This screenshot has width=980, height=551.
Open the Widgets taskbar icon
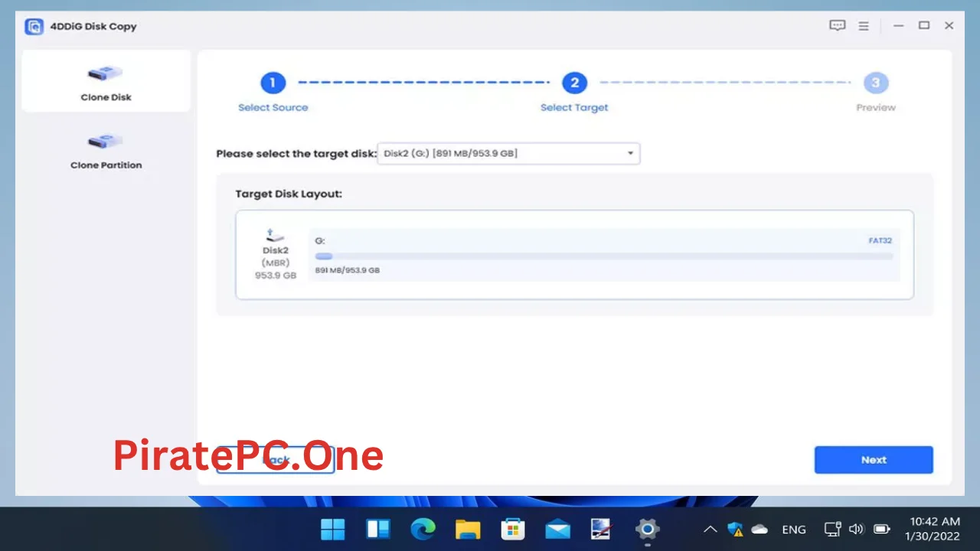click(x=378, y=529)
